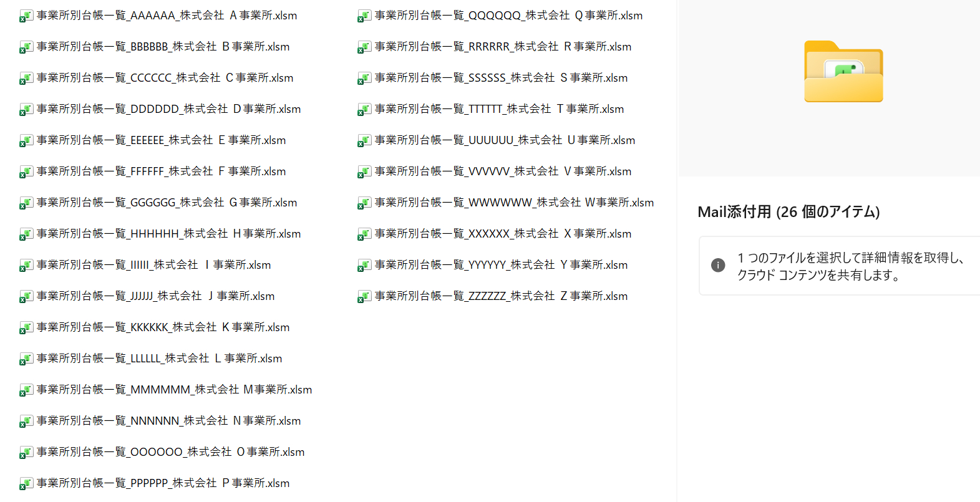
Task: Select file name 事業所別台帳一覧_MMMMMM_株式会社 M事業所.xlsm
Action: tap(174, 390)
